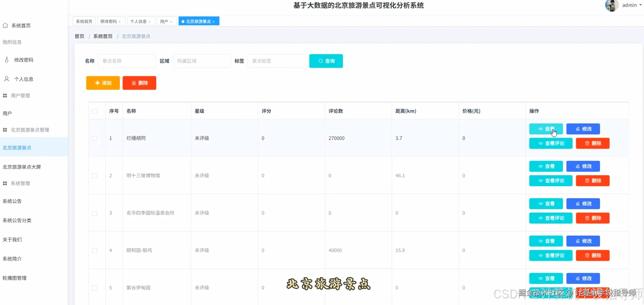
Task: Edit 名华四季国际温泉会所 via 修改
Action: click(583, 204)
